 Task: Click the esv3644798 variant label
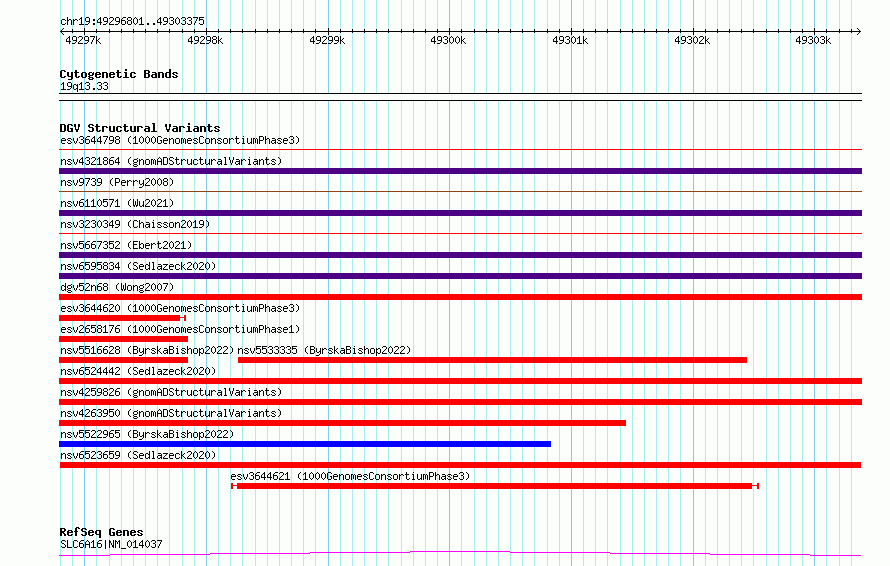(x=180, y=140)
